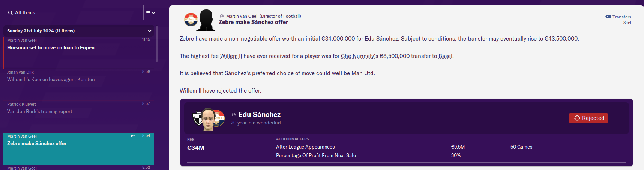Follow the Zebre club link in the message
This screenshot has width=644, height=170.
pyautogui.click(x=186, y=39)
